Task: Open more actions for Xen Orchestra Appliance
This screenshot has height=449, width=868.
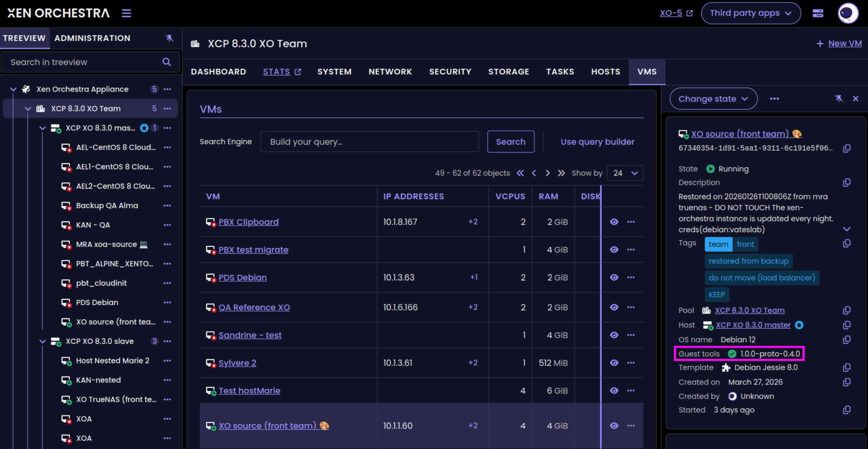Action: pos(168,89)
